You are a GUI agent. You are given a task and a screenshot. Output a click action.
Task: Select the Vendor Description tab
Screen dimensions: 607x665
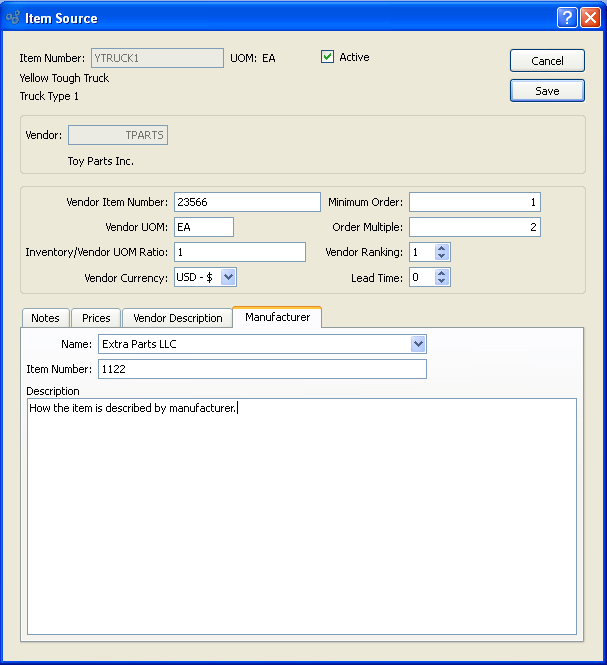[178, 318]
